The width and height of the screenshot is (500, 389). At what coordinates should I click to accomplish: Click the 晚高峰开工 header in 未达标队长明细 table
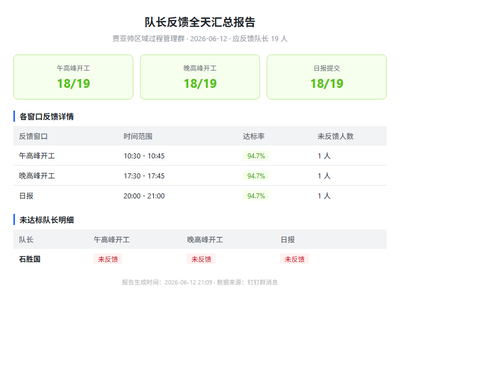click(x=205, y=240)
